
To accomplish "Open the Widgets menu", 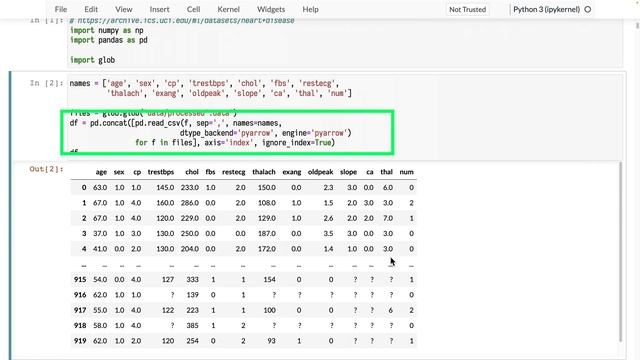I will [x=271, y=9].
